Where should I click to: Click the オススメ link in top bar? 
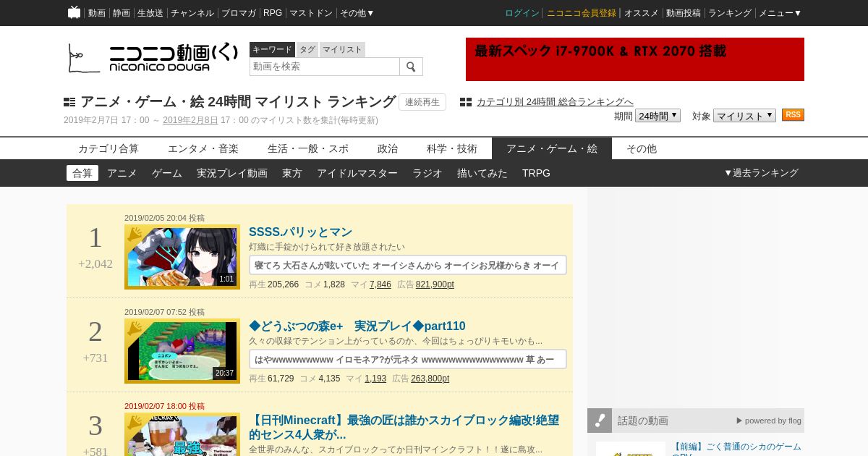[x=642, y=13]
